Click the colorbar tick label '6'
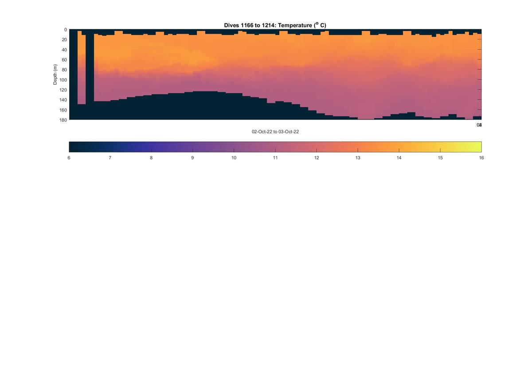The width and height of the screenshot is (532, 392). 69,158
